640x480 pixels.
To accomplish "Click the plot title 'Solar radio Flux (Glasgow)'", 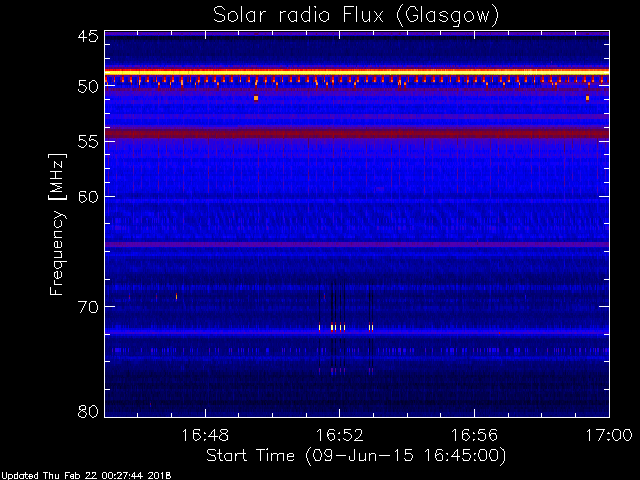I will 356,16.
